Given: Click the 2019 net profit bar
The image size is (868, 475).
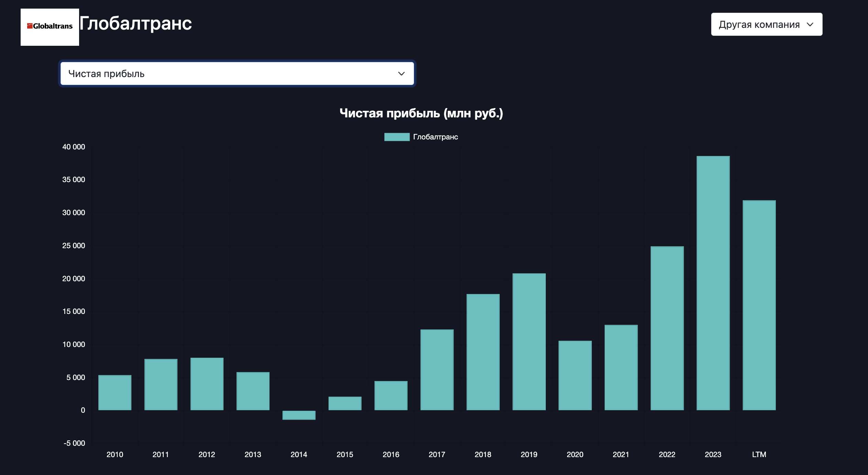Looking at the screenshot, I should [x=529, y=342].
